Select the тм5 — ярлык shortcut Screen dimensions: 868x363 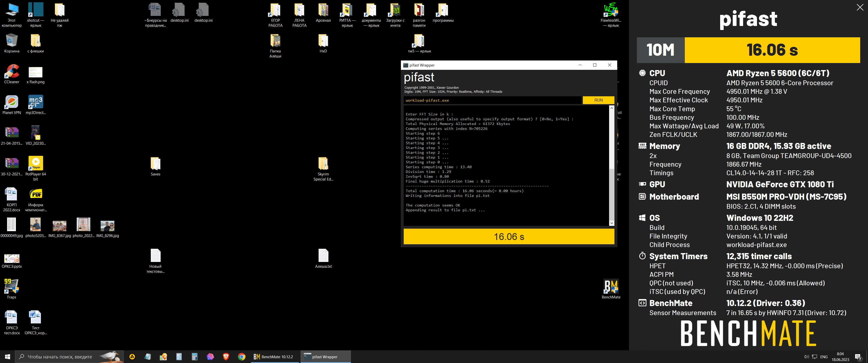[419, 43]
